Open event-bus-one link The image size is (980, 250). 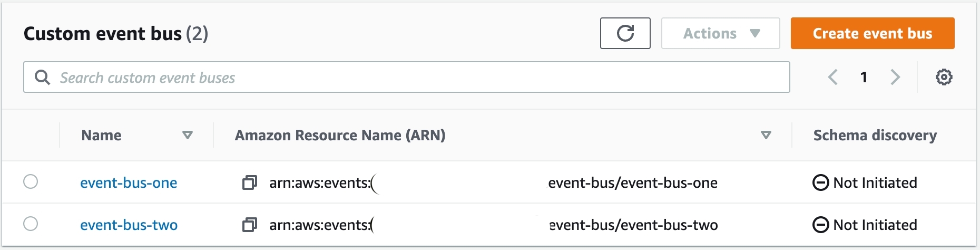[x=129, y=182]
